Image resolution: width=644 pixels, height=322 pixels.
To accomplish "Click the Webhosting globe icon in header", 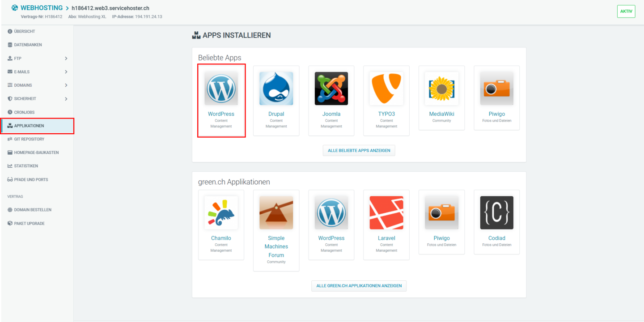I will (x=15, y=8).
